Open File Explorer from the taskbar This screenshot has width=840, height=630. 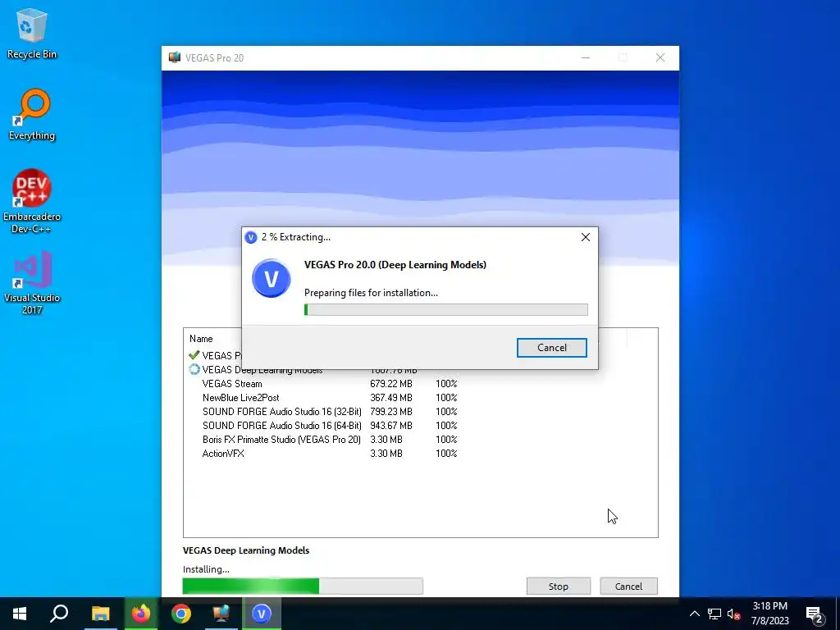[100, 614]
